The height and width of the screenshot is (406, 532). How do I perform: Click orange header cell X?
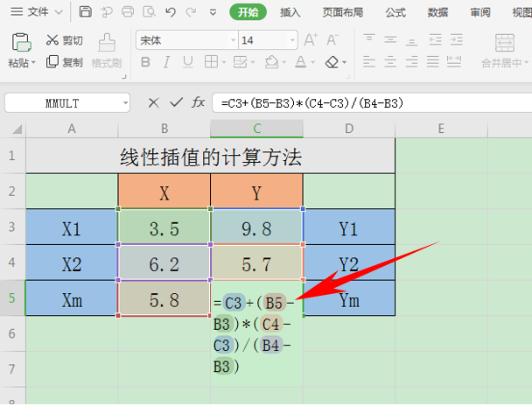click(x=164, y=192)
